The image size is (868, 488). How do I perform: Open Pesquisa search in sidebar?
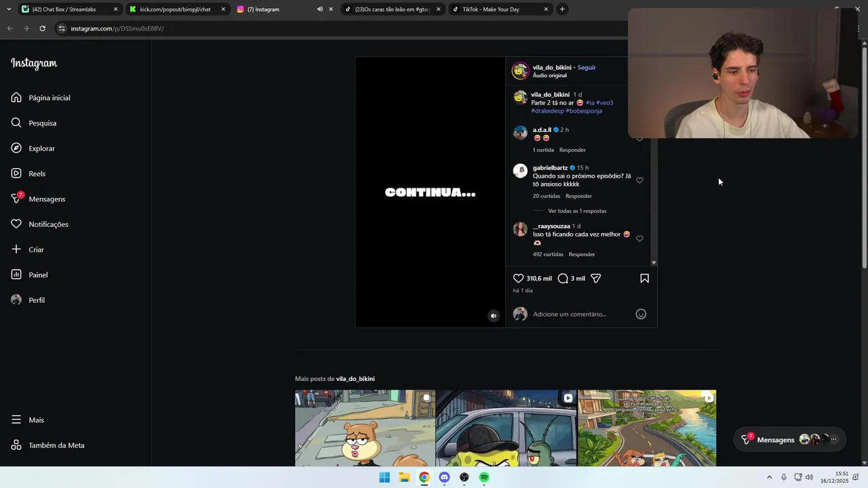(x=34, y=123)
